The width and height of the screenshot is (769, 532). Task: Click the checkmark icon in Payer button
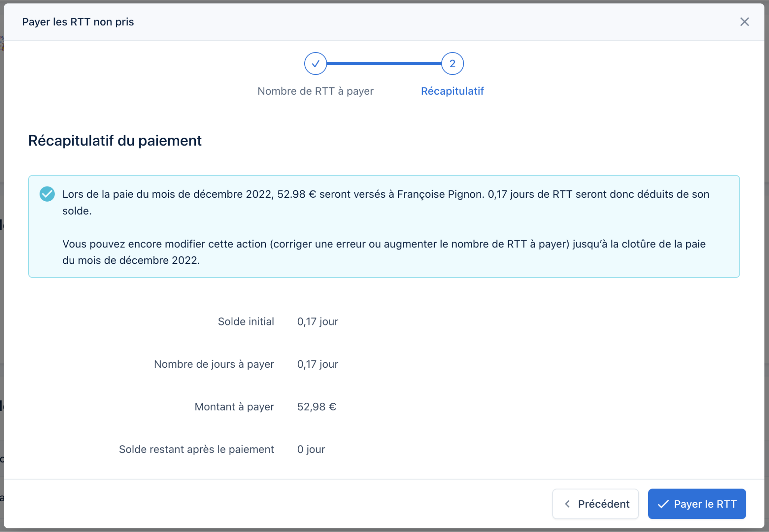(663, 504)
